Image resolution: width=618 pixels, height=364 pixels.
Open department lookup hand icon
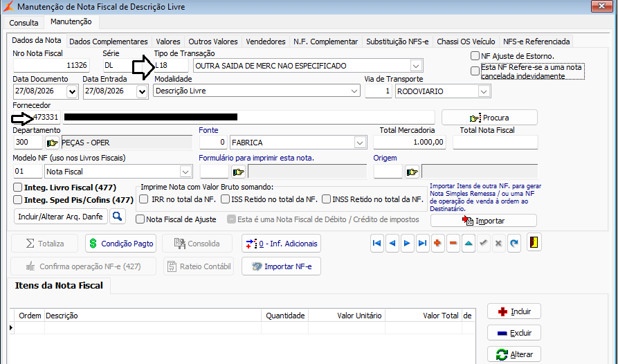click(x=52, y=143)
